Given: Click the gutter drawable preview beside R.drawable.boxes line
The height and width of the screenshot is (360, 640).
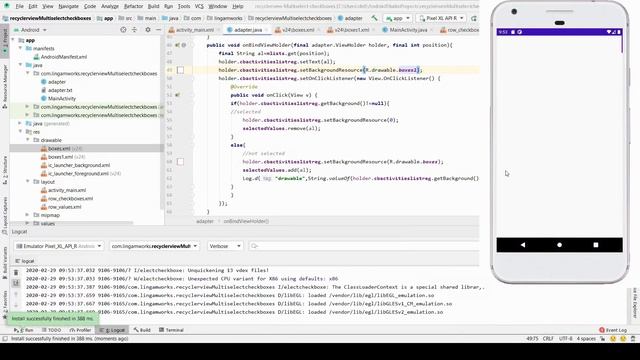Looking at the screenshot, I should click(x=180, y=162).
